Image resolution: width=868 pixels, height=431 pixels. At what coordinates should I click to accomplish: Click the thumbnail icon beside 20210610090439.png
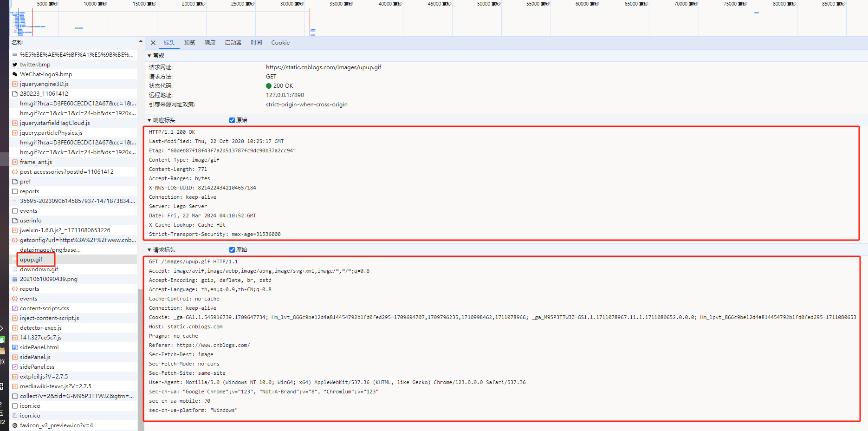pos(15,279)
